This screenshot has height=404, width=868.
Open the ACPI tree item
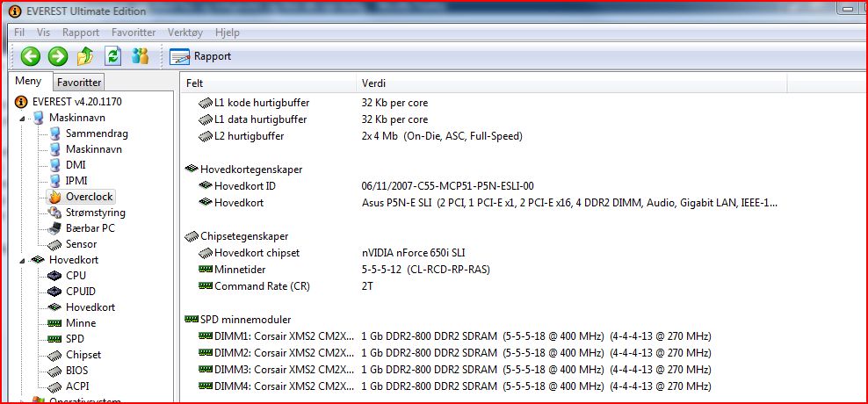[69, 386]
